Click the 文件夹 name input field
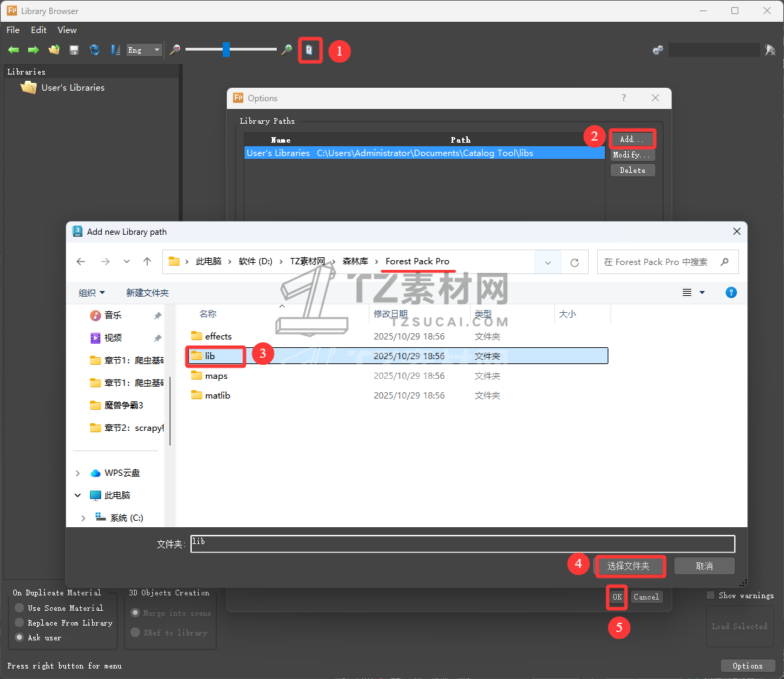The image size is (784, 679). pos(462,544)
